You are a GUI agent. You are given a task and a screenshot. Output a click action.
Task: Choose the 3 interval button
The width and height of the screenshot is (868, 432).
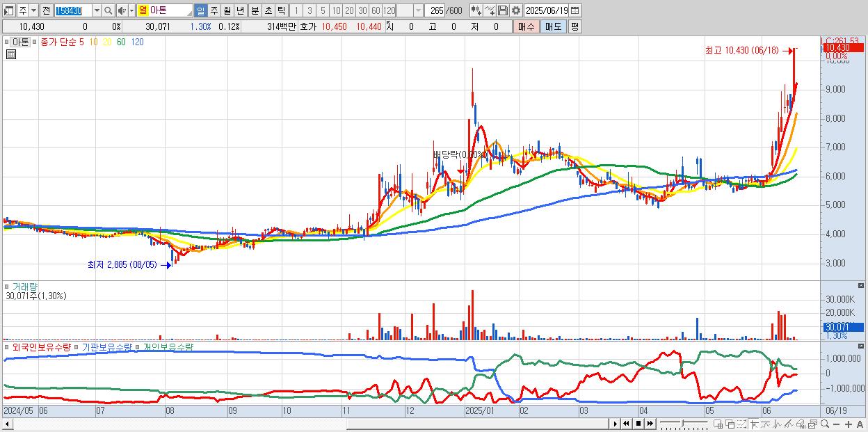click(x=309, y=10)
